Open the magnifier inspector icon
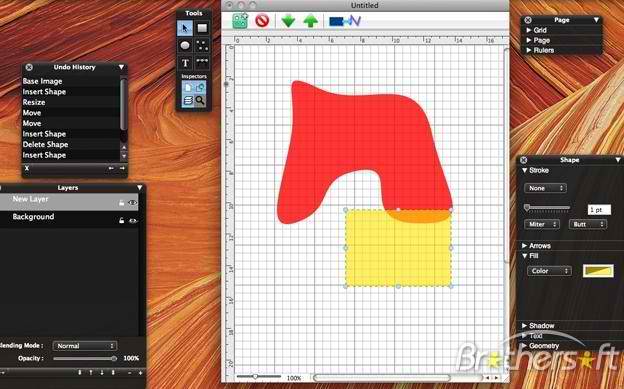The width and height of the screenshot is (624, 389). click(200, 100)
